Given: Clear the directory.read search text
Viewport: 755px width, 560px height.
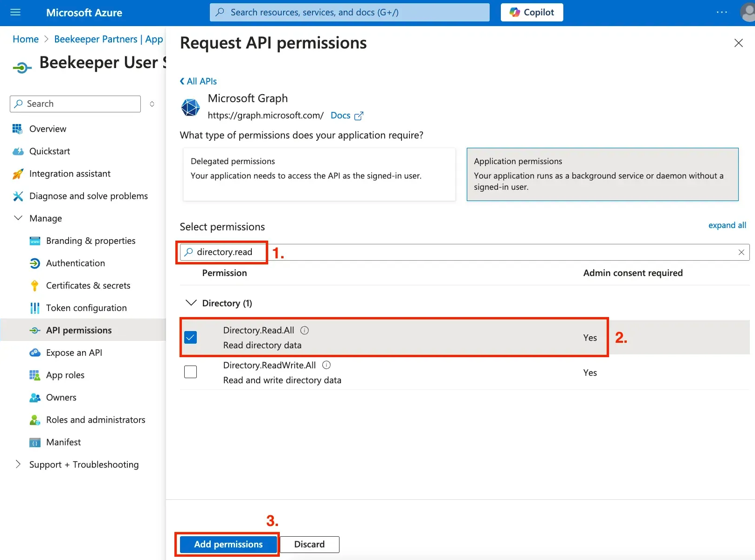Looking at the screenshot, I should point(741,252).
